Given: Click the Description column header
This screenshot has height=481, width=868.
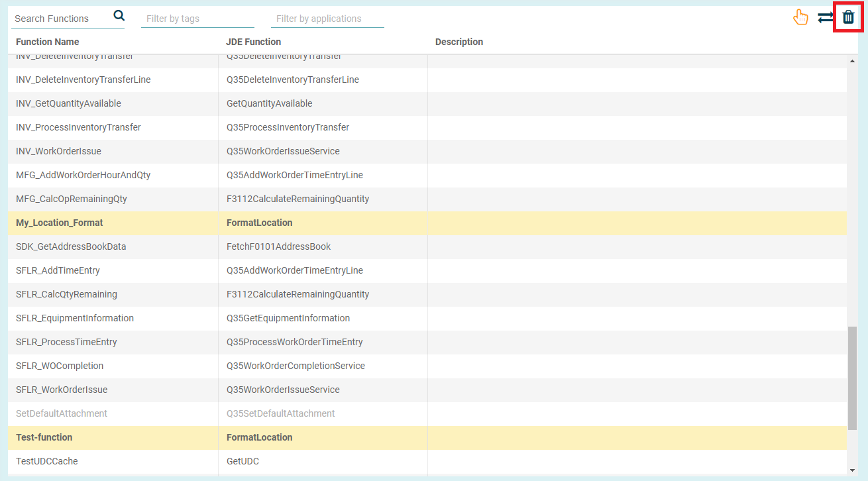Looking at the screenshot, I should tap(459, 42).
